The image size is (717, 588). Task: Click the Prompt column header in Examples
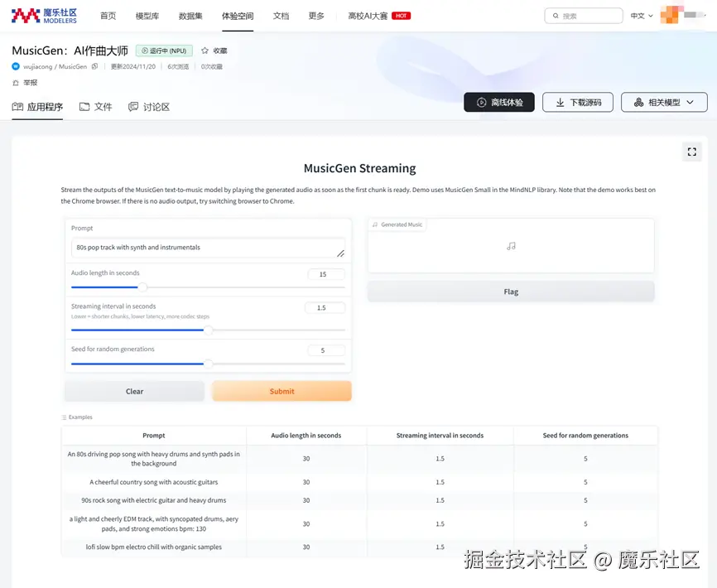[x=154, y=436]
